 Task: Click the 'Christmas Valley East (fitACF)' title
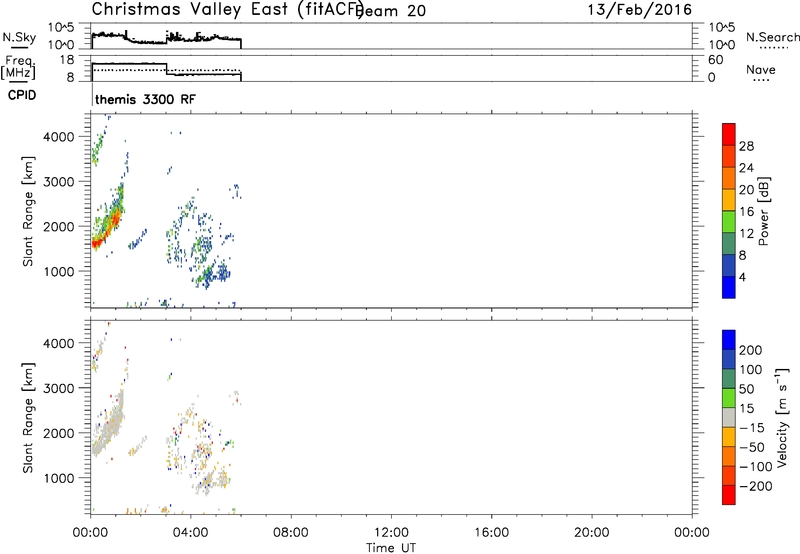pos(228,9)
